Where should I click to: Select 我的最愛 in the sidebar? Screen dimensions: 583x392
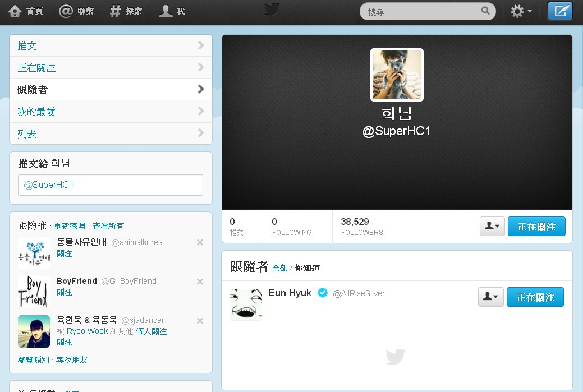coord(111,111)
